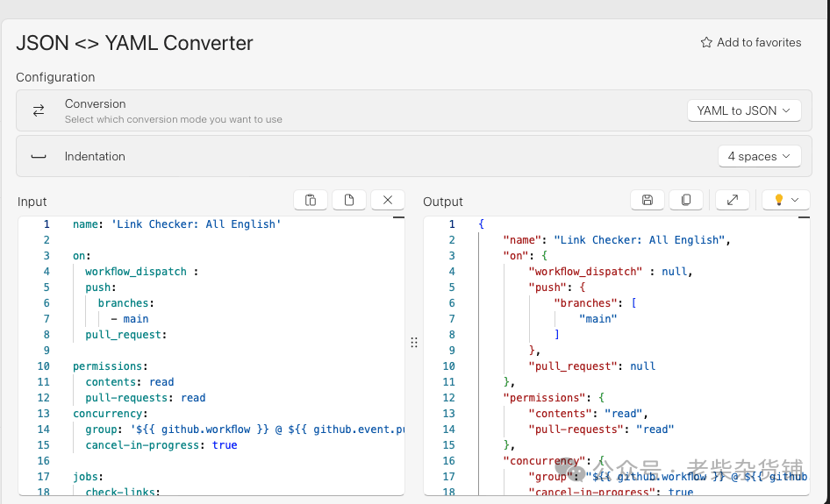
Task: Click 'pull_request:' line in the Input editor
Action: [x=126, y=335]
